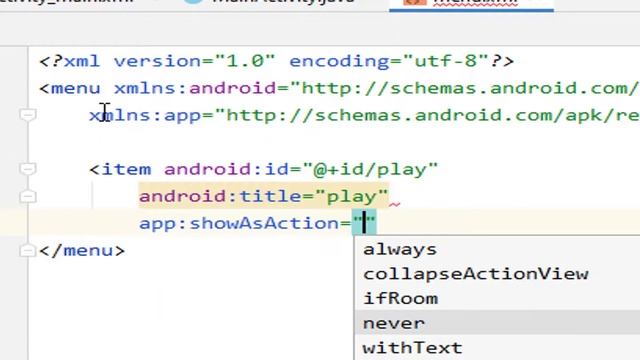Place caret inside the empty showAsAction quotes
Image resolution: width=640 pixels, height=360 pixels.
pyautogui.click(x=364, y=223)
